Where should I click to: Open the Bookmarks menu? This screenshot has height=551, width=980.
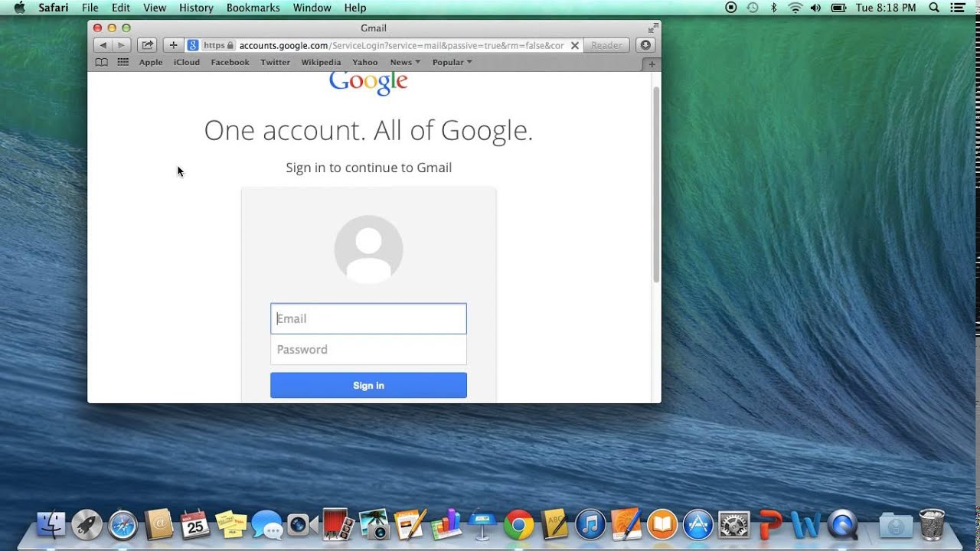coord(253,8)
